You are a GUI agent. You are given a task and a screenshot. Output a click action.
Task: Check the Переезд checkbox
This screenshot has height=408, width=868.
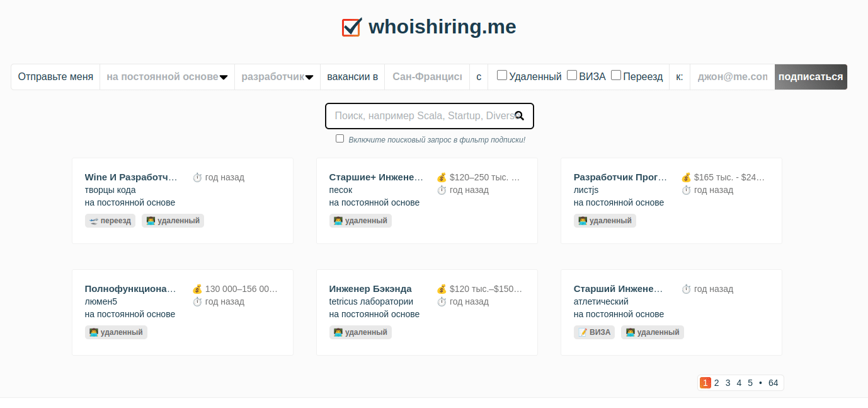(x=616, y=76)
